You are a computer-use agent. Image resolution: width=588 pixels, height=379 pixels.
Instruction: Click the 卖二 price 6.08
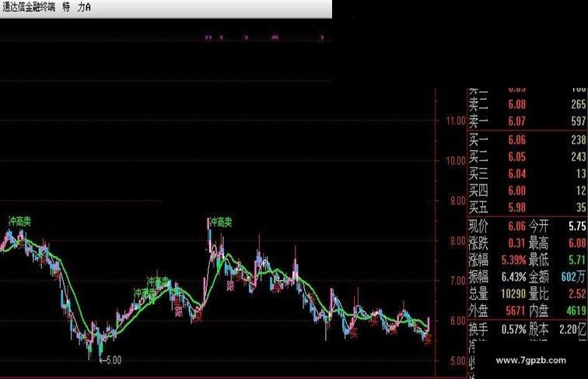pos(516,104)
